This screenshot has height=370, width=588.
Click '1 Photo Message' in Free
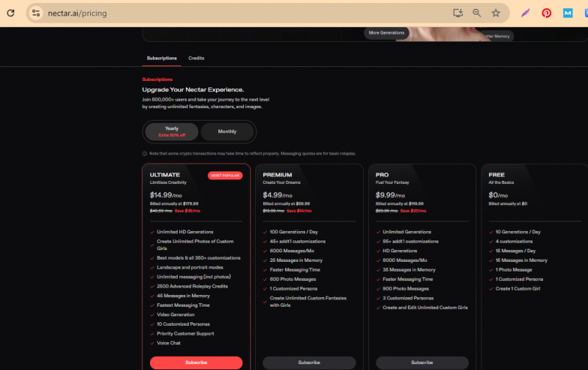(514, 270)
